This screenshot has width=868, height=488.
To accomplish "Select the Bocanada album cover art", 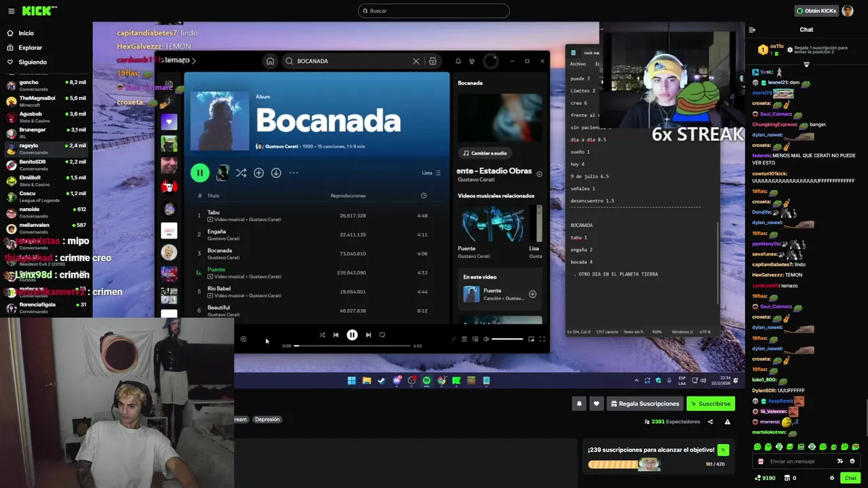I will pyautogui.click(x=220, y=121).
